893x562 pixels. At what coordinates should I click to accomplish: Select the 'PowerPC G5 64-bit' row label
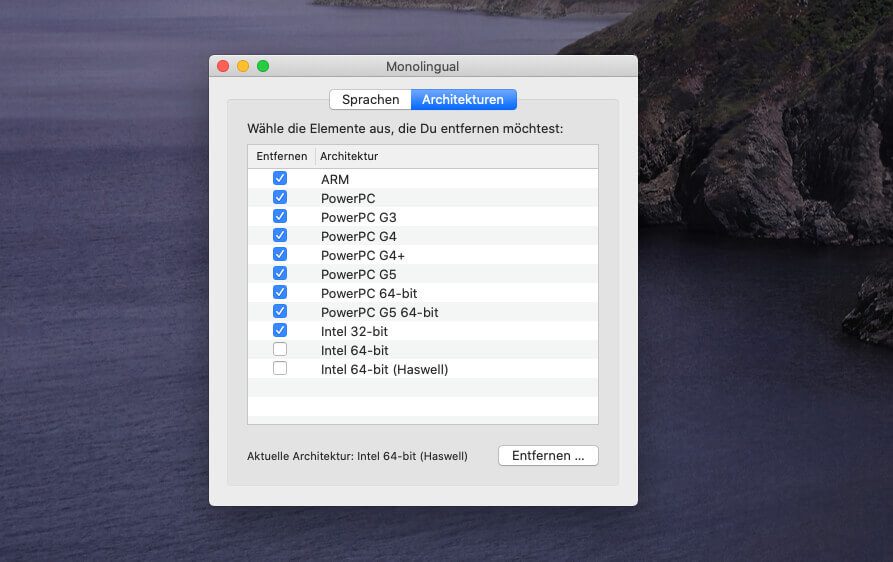380,313
